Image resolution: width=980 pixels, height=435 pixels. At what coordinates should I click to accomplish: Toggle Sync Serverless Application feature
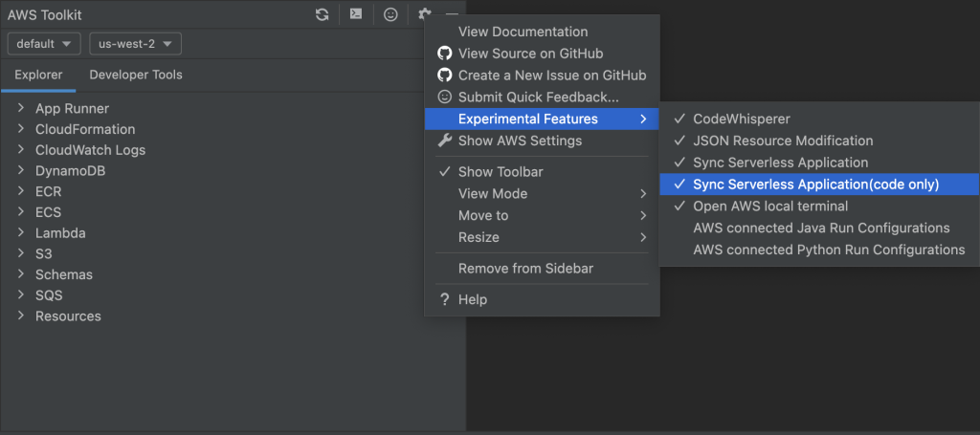[x=819, y=163]
